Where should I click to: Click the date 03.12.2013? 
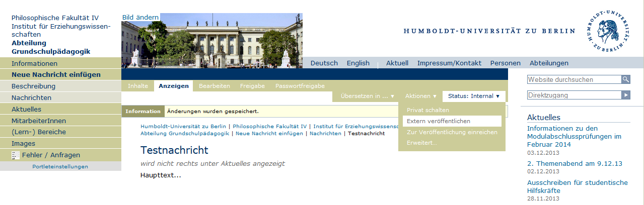pyautogui.click(x=543, y=152)
